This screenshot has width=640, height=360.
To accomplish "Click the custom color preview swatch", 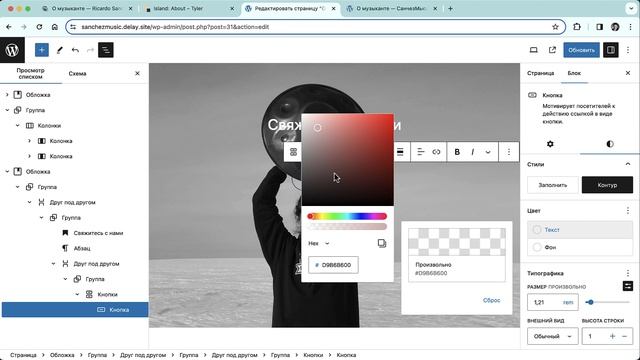I will [x=457, y=242].
